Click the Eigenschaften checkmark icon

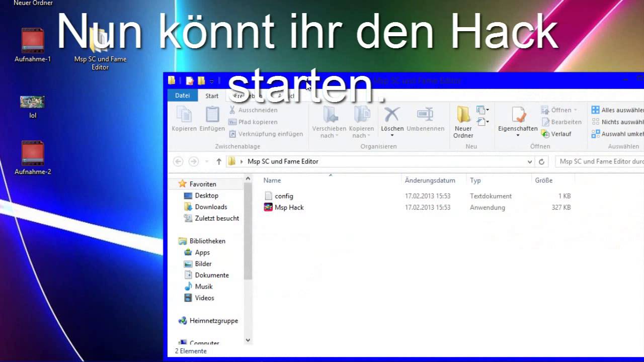[518, 115]
